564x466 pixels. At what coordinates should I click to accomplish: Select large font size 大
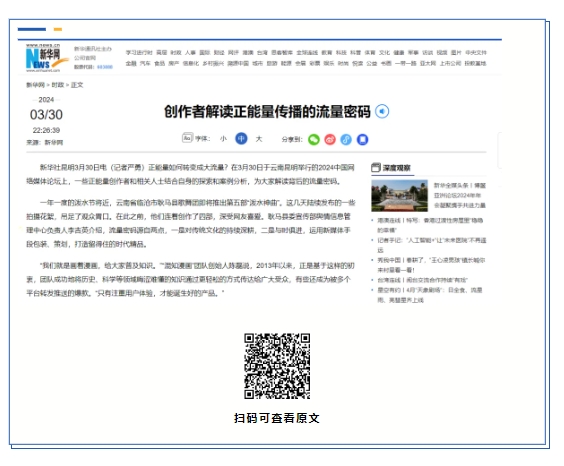coord(259,139)
